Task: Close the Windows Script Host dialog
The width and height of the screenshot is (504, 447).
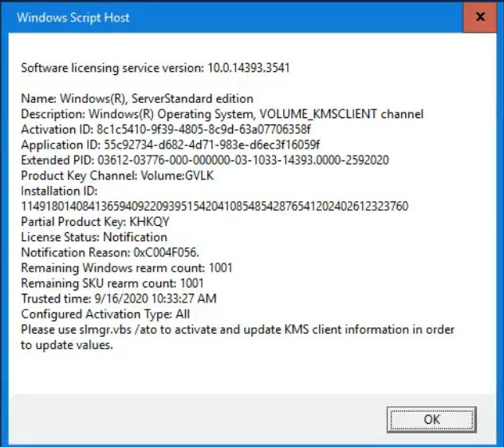Action: pyautogui.click(x=480, y=17)
